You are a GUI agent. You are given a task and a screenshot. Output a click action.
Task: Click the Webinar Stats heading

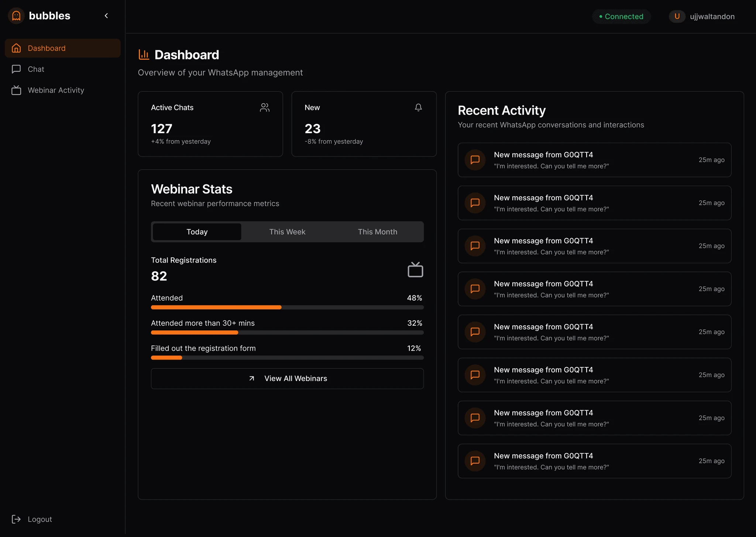point(192,189)
